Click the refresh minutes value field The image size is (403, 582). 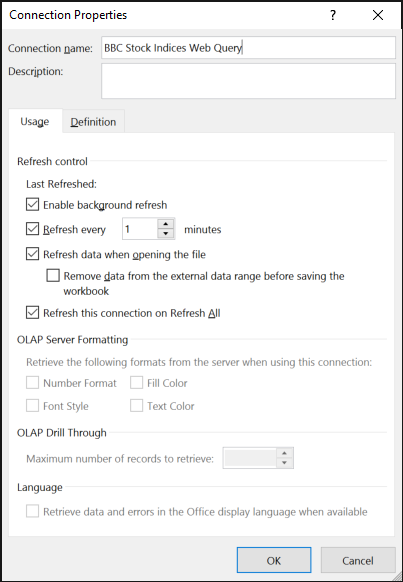point(140,229)
